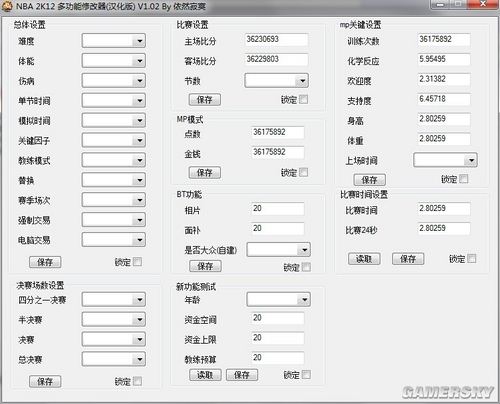Click 读取 in 新功能测试 section
The image size is (500, 404).
click(x=205, y=375)
